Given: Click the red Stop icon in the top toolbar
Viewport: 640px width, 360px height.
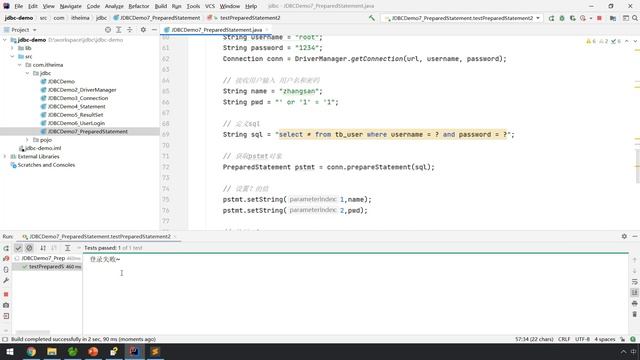Looking at the screenshot, I should click(599, 18).
